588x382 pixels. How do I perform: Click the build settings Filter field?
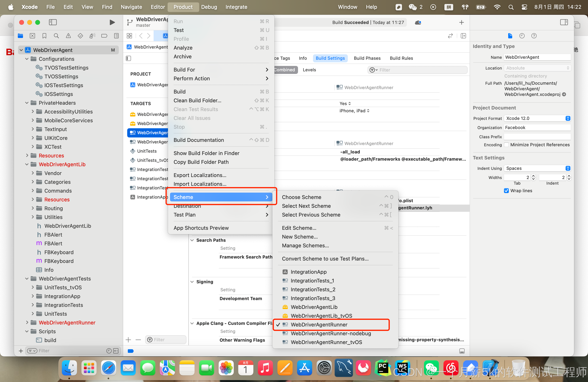tap(418, 70)
